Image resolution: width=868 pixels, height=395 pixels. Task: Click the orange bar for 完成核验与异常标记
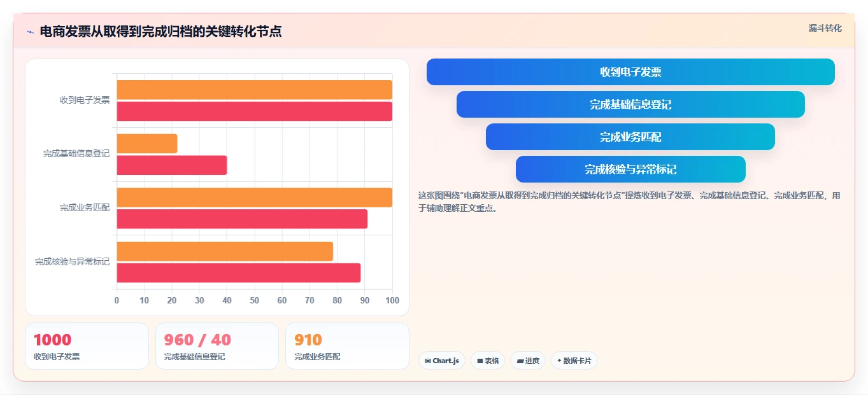[x=225, y=251]
